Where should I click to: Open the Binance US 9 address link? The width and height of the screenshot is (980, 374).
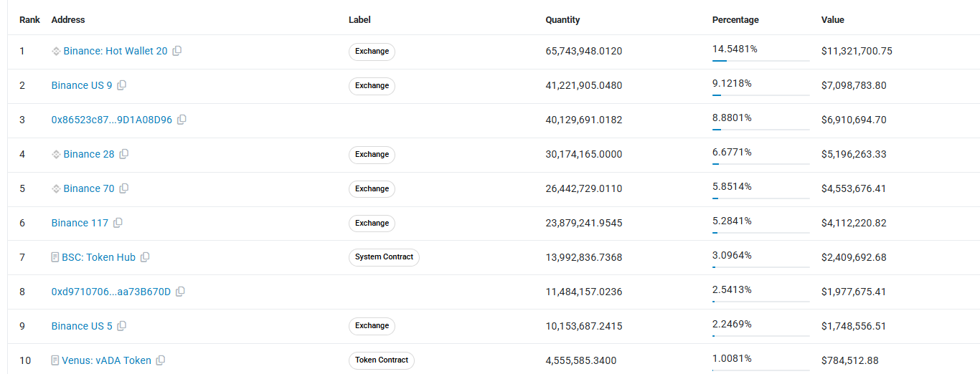pyautogui.click(x=82, y=85)
